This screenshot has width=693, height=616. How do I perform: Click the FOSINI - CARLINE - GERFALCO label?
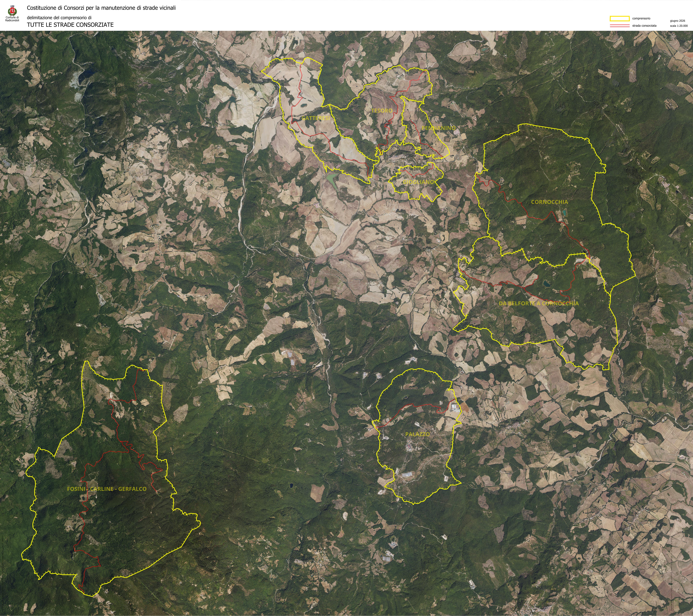click(107, 489)
